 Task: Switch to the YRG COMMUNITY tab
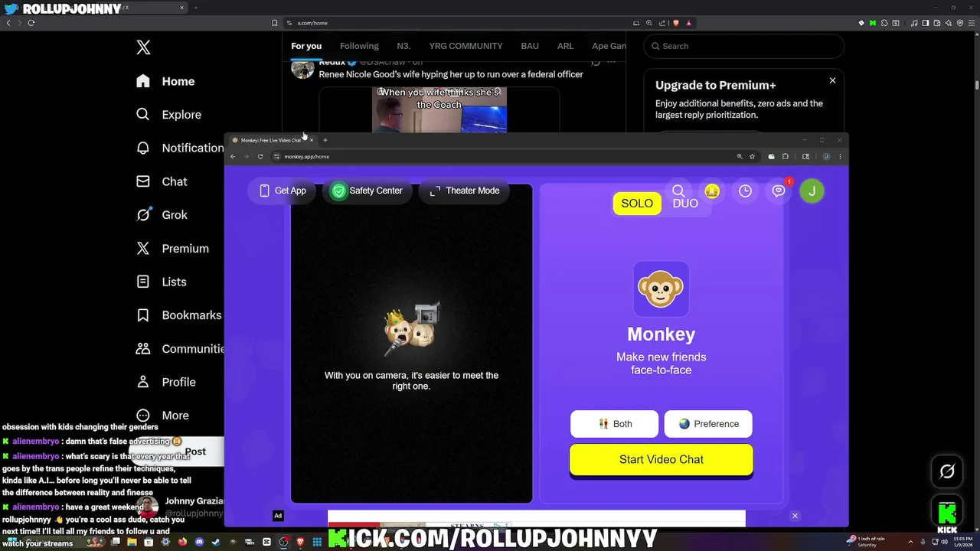[x=465, y=46]
